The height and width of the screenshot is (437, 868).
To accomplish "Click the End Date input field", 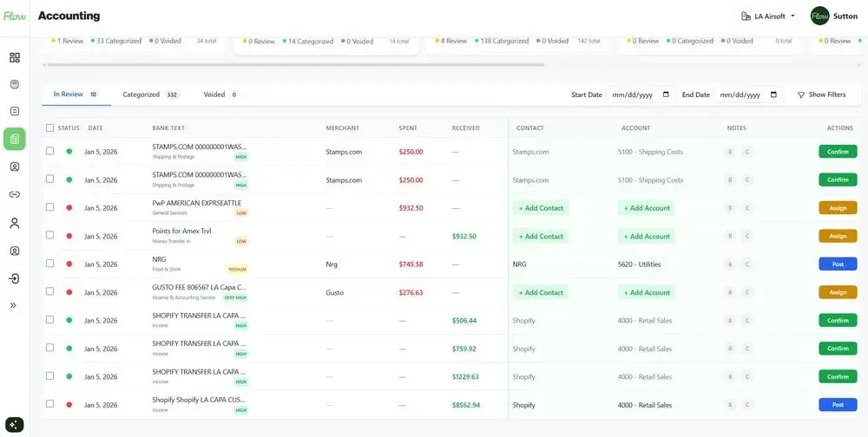I will [x=748, y=95].
